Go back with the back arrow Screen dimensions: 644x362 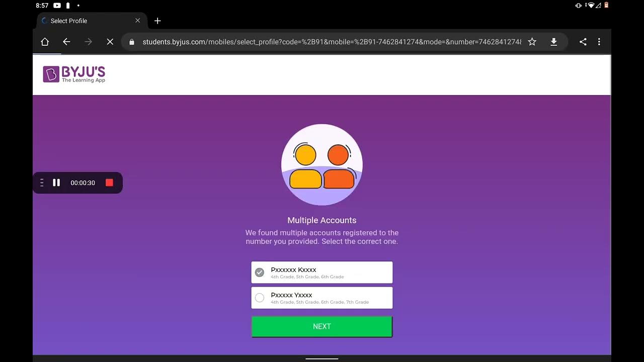click(66, 42)
